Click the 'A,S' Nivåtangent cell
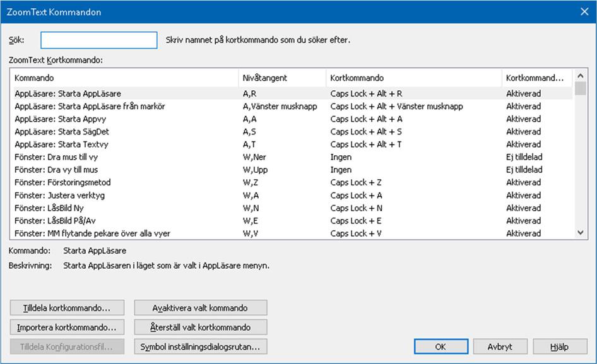Viewport: 597px width, 364px height. tap(249, 132)
